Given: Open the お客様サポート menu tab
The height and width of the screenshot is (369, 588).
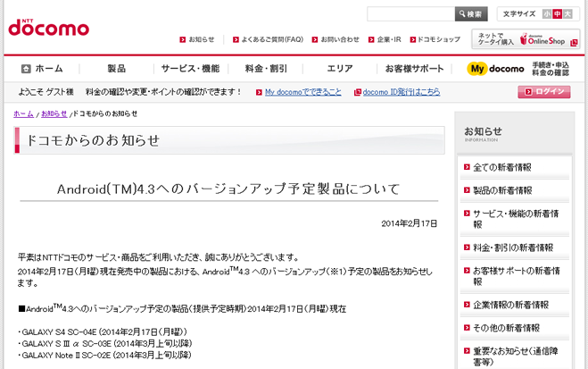Looking at the screenshot, I should pyautogui.click(x=414, y=69).
